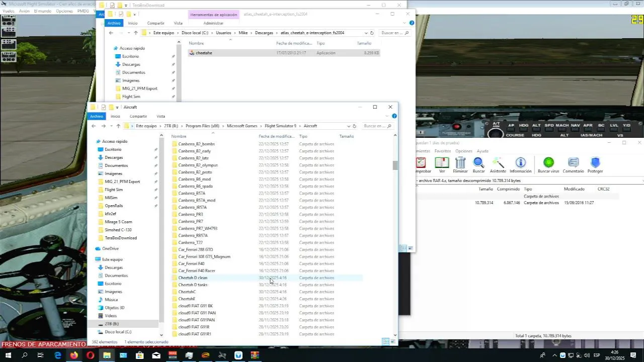Open address bar dropdown in atlas_cheetah window
This screenshot has width=644, height=362.
click(366, 33)
